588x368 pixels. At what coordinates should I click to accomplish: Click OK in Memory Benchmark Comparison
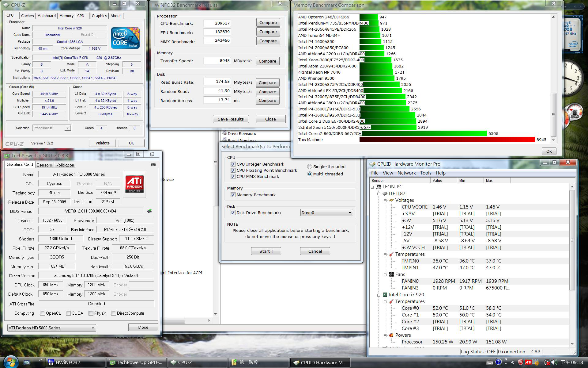pos(549,151)
